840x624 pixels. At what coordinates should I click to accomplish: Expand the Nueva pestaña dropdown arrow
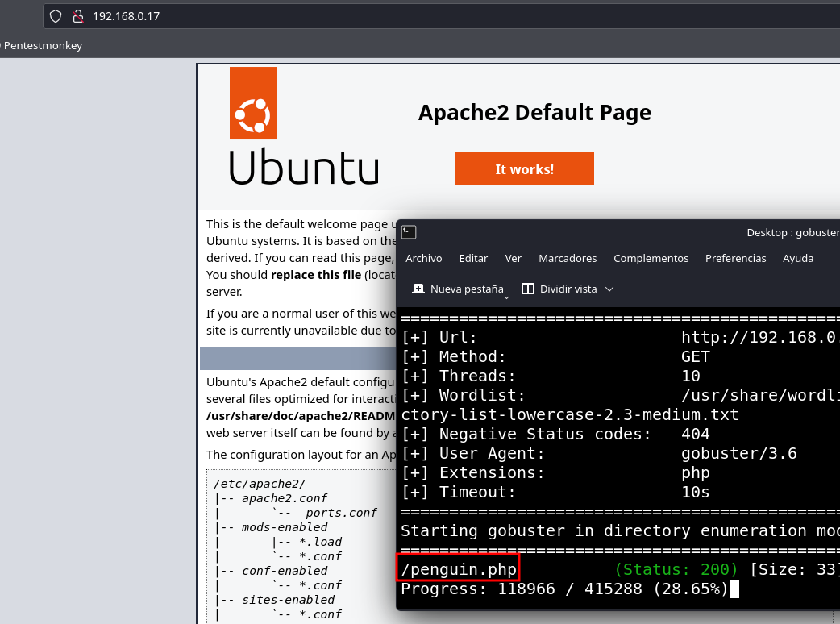click(506, 297)
